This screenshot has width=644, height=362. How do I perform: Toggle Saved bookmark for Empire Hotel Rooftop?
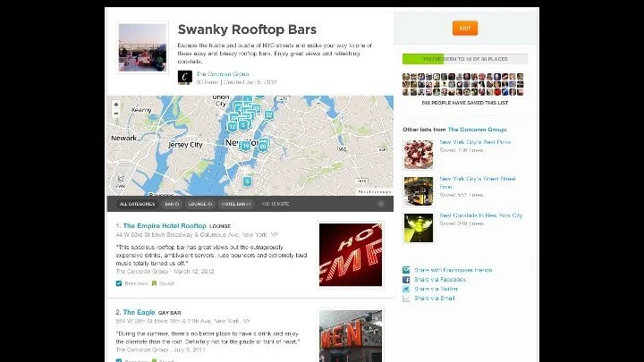pos(155,283)
